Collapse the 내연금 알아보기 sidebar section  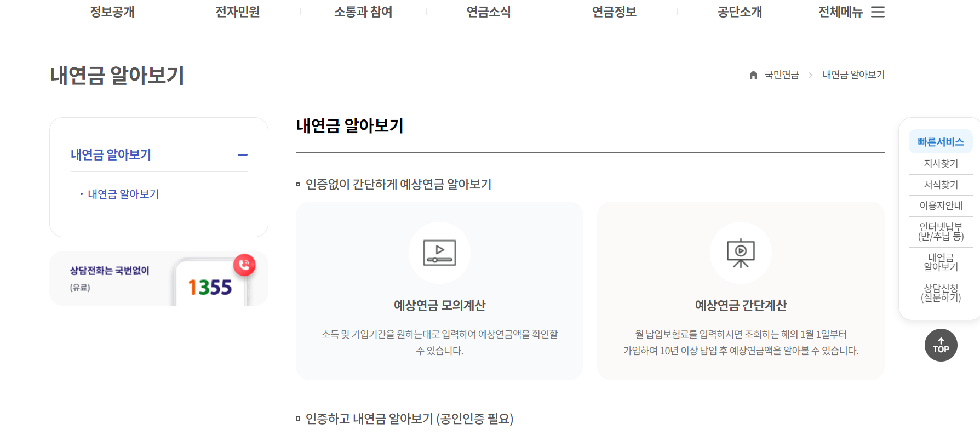[x=243, y=155]
